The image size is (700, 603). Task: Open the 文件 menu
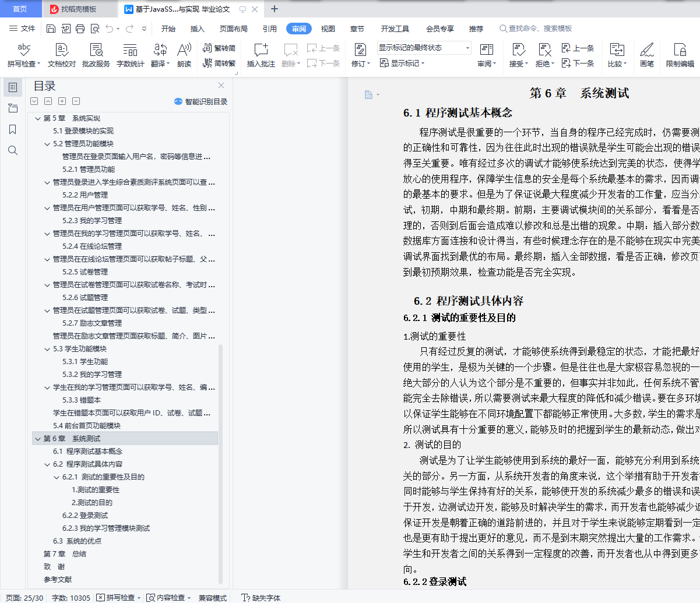pyautogui.click(x=23, y=29)
